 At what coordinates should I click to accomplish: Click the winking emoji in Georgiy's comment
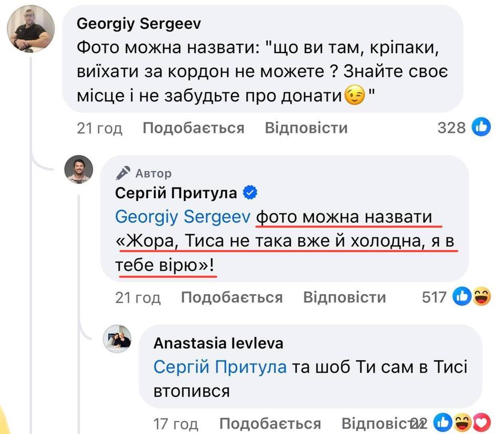click(355, 96)
